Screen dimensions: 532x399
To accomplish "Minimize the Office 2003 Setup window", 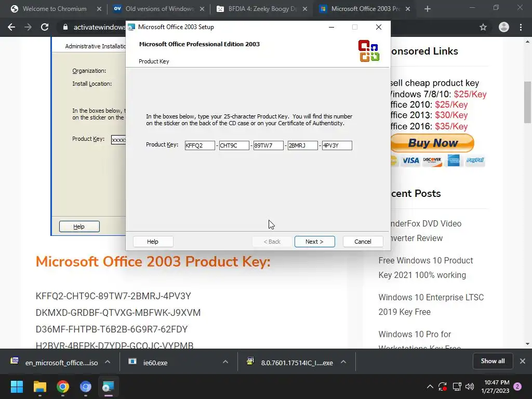I will [x=331, y=27].
